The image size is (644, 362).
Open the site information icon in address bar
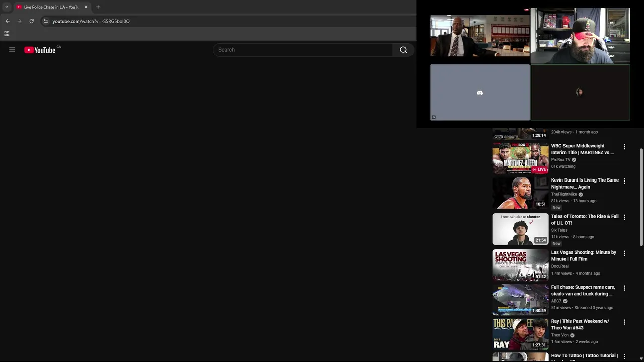click(x=46, y=21)
